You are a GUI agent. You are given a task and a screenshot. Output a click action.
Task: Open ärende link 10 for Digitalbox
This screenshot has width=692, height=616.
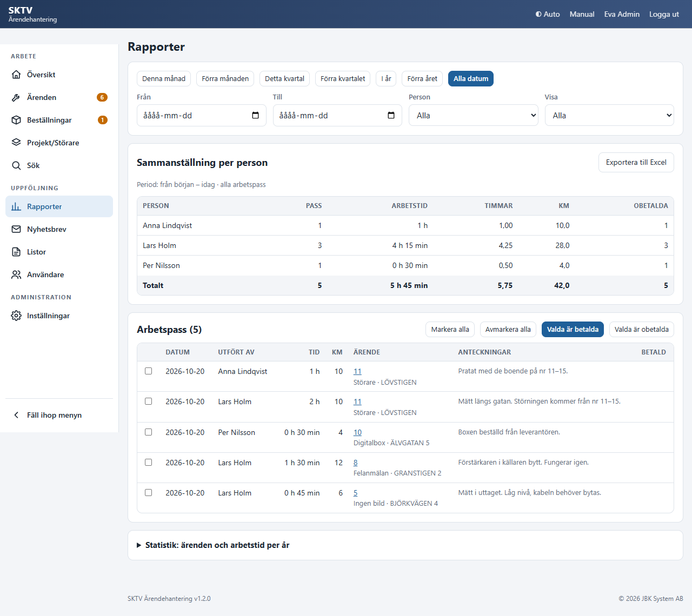pos(357,432)
